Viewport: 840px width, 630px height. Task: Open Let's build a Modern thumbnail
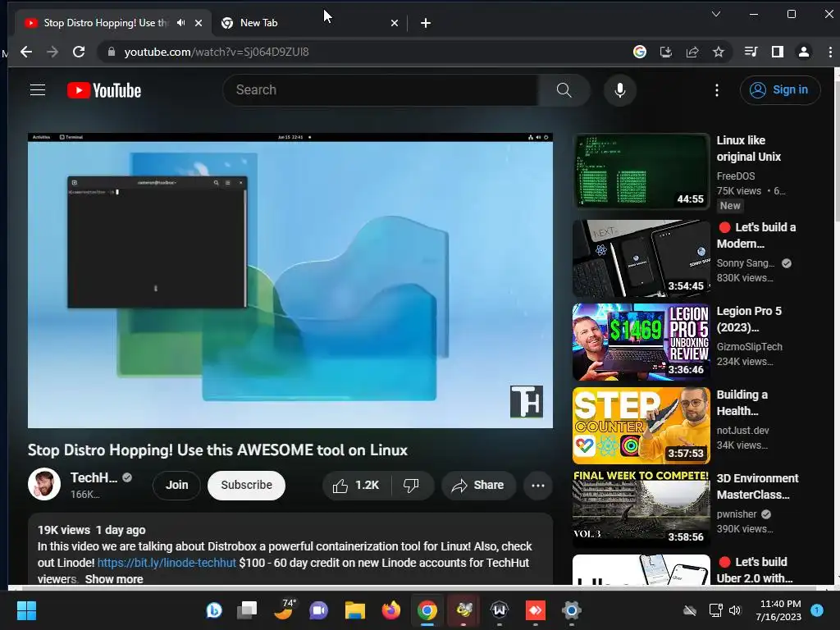641,258
